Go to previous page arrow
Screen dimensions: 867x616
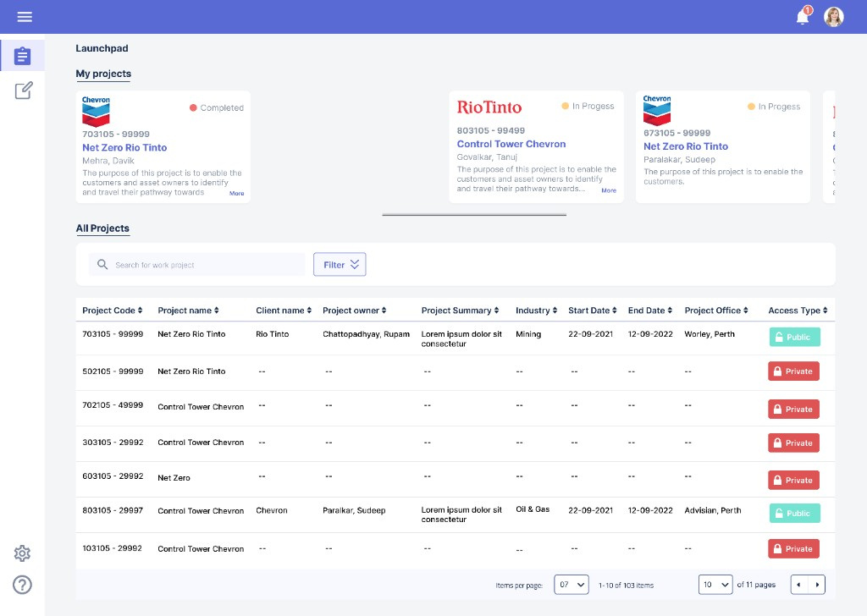click(x=799, y=585)
